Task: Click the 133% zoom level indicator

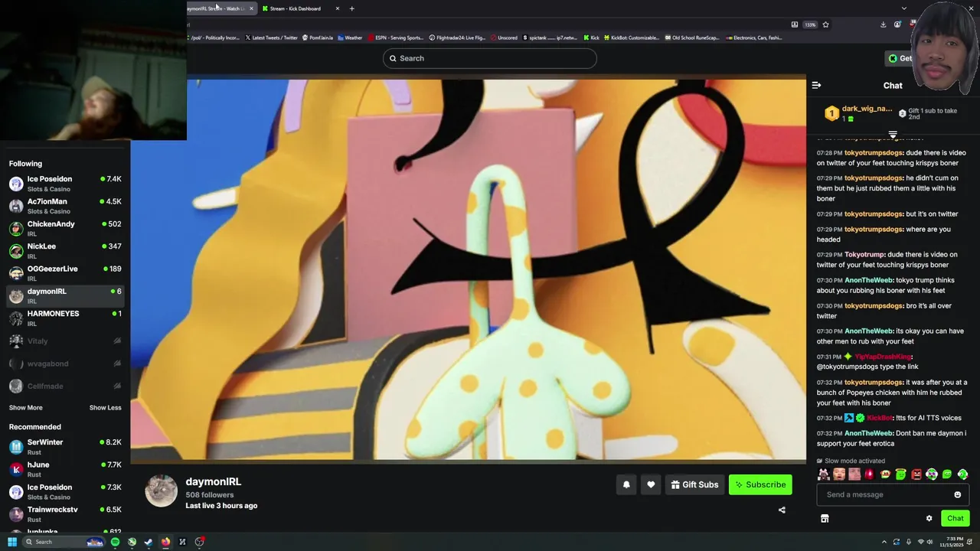Action: click(810, 24)
